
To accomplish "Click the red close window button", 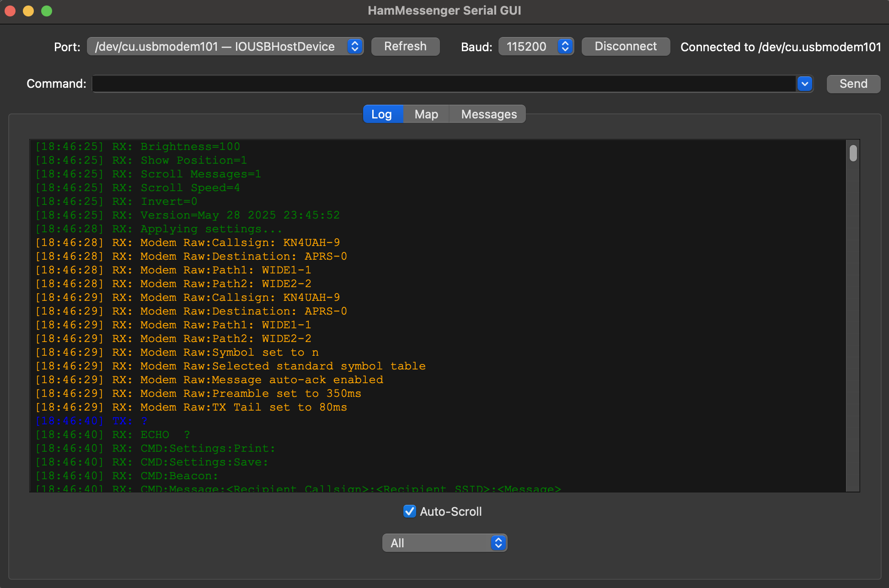I will point(10,11).
